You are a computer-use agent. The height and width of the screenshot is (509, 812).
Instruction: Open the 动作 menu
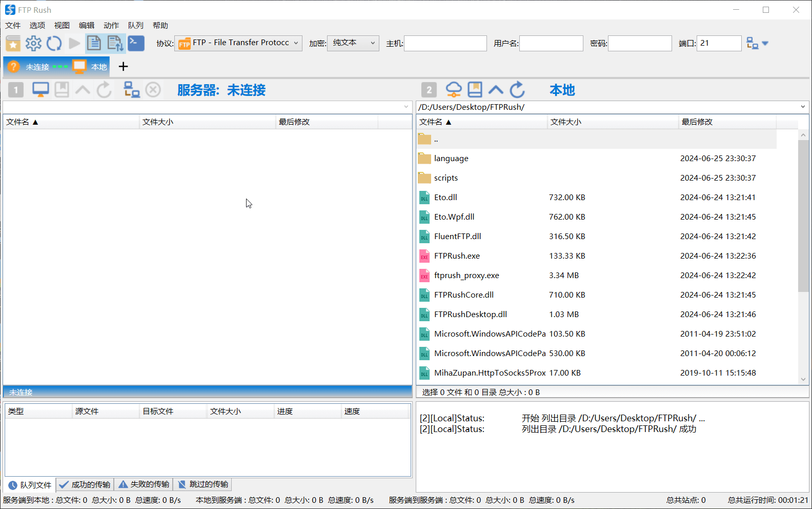pyautogui.click(x=111, y=25)
